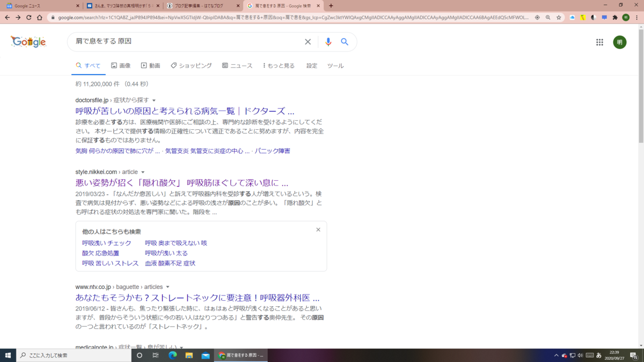The width and height of the screenshot is (644, 362).
Task: Click the location target icon in address bar
Action: pyautogui.click(x=537, y=17)
